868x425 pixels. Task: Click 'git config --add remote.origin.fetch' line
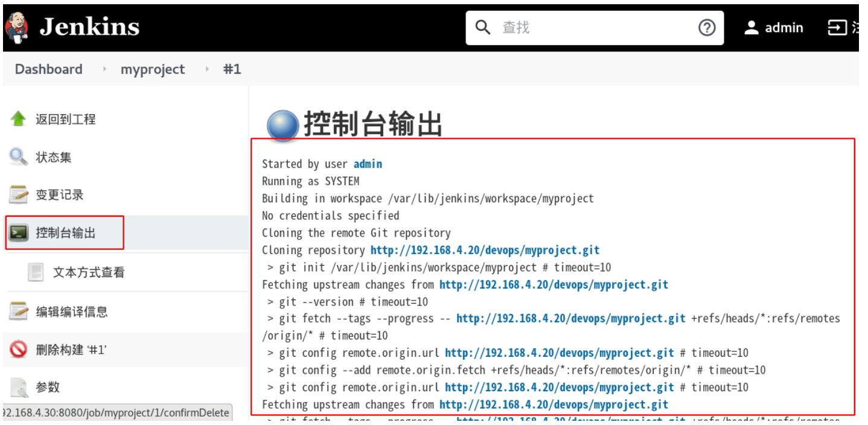[x=516, y=370]
